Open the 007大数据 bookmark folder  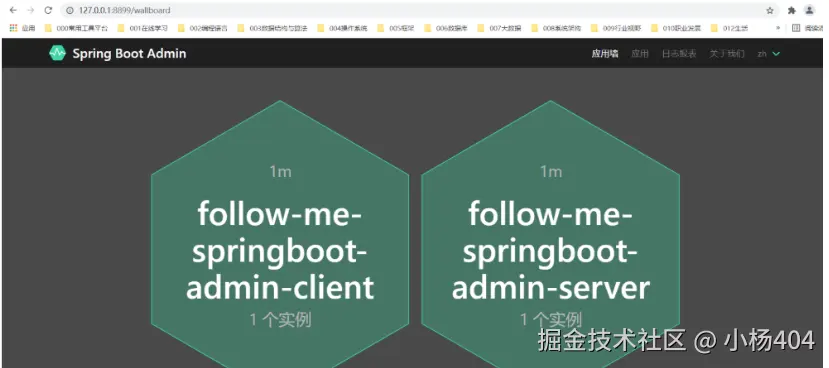499,28
